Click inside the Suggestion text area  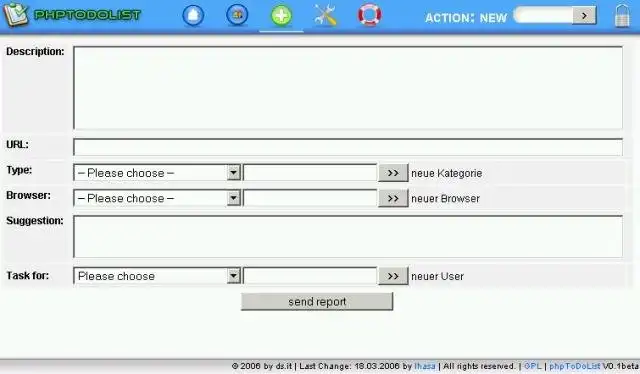click(x=348, y=236)
